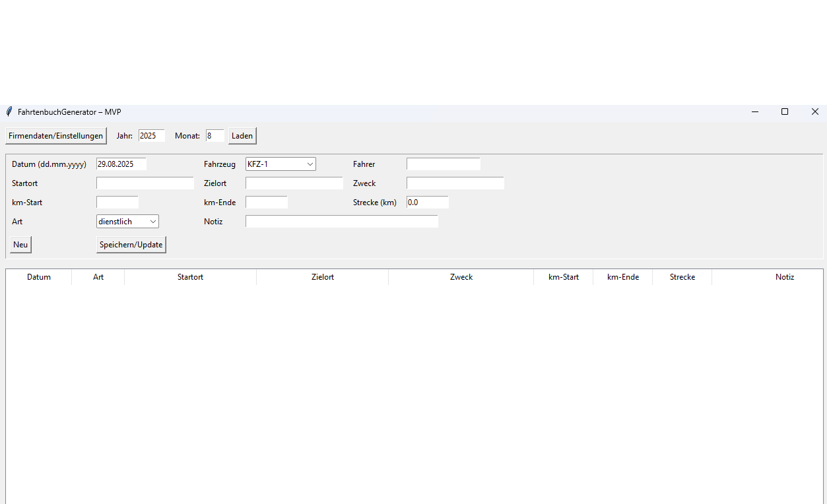Click the Neu button

[20, 245]
